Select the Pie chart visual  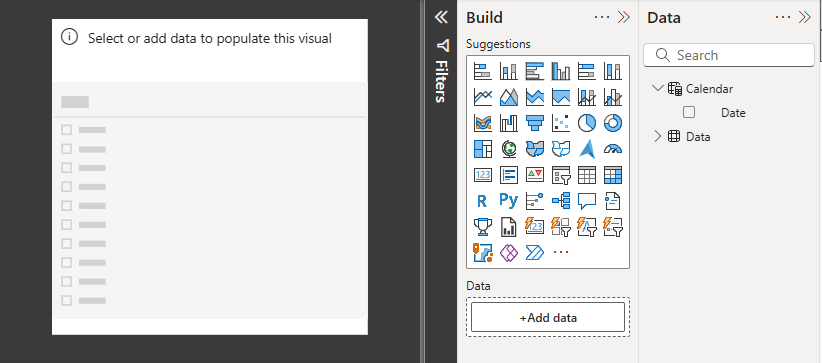click(587, 123)
